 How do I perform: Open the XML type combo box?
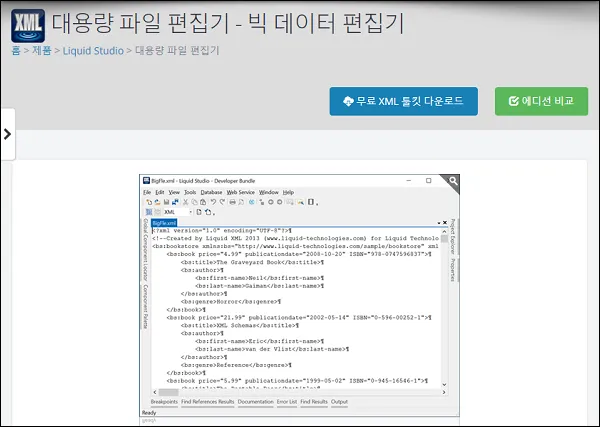click(178, 212)
